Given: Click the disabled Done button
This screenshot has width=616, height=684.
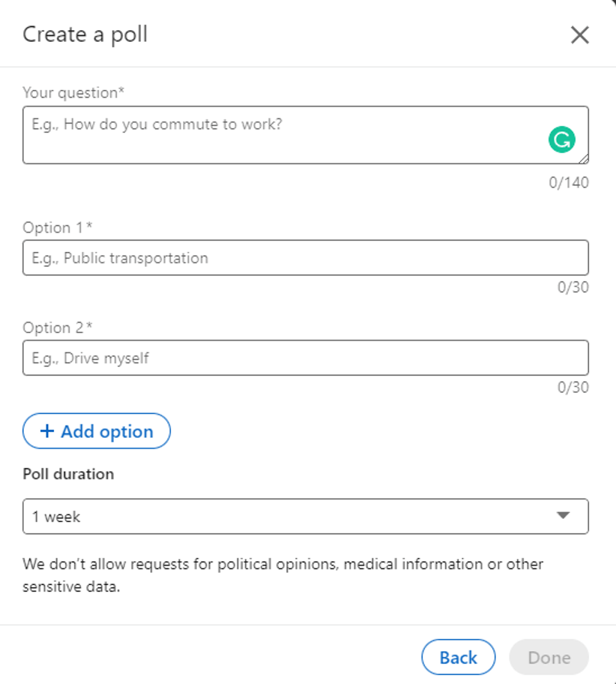Looking at the screenshot, I should [549, 656].
